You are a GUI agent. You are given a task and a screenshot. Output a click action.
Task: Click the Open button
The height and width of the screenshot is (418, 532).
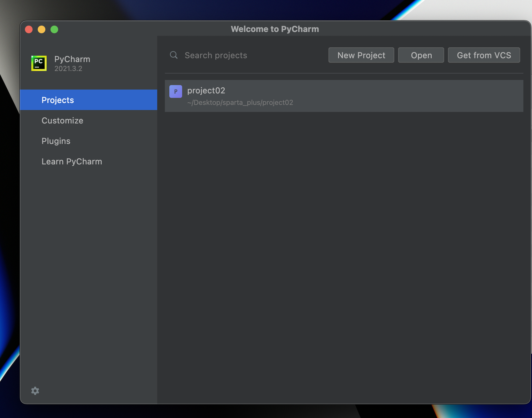coord(421,55)
